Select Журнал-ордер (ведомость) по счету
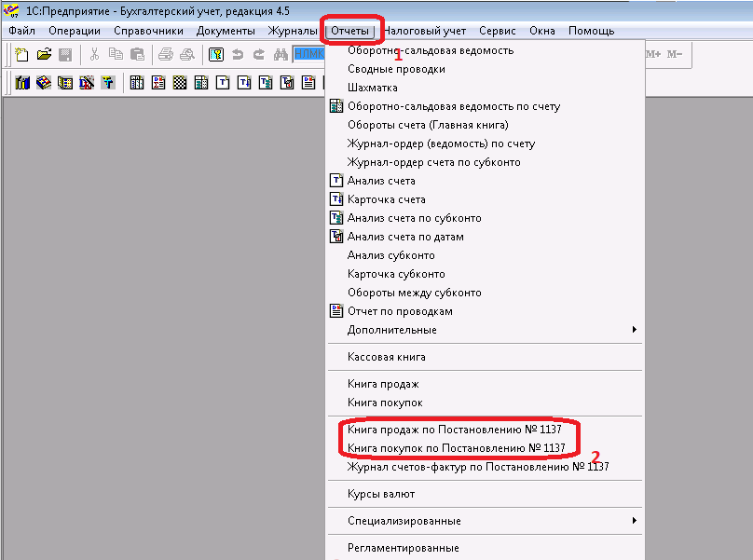This screenshot has height=560, width=753. (x=485, y=143)
